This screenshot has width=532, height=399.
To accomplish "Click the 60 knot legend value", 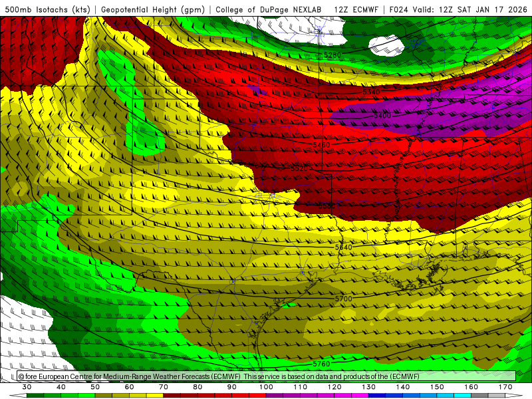I will tap(129, 387).
